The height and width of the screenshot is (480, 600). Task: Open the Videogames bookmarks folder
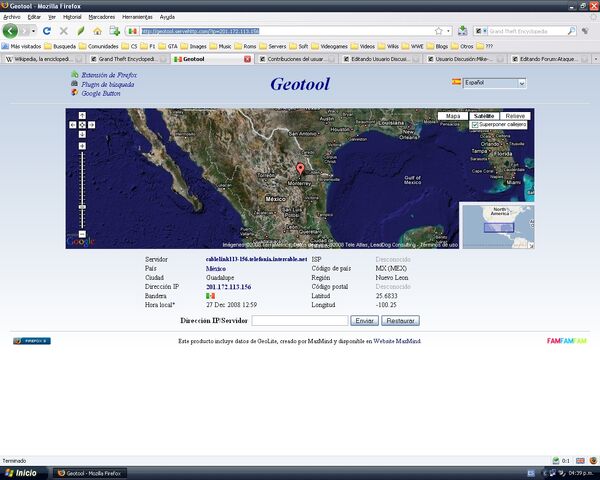(329, 46)
